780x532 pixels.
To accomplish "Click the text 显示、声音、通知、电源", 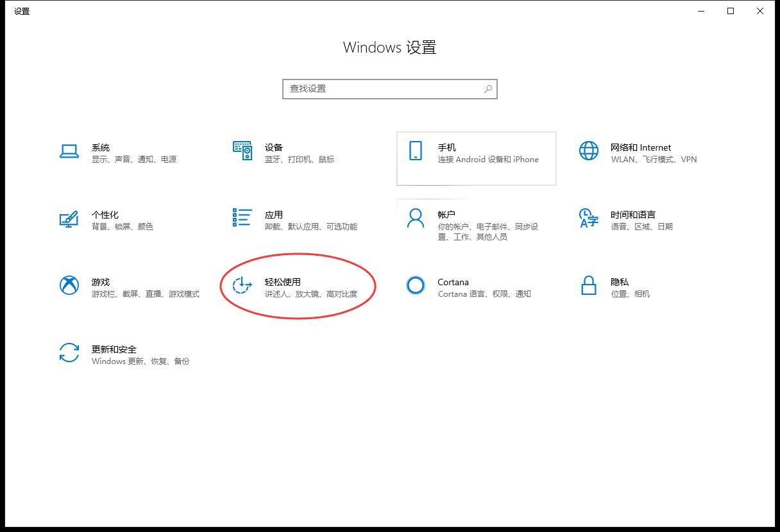I will (134, 160).
